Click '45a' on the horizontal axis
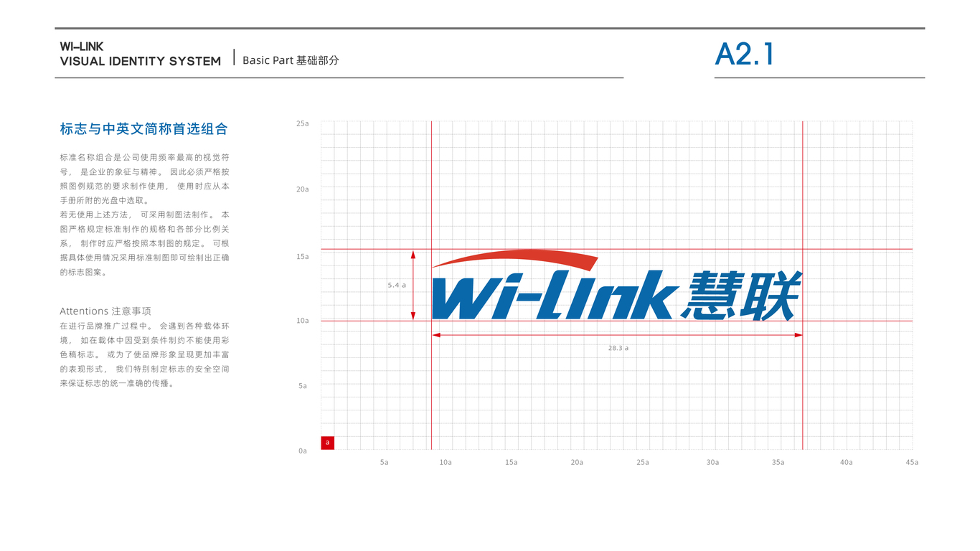980x551 pixels. 912,463
